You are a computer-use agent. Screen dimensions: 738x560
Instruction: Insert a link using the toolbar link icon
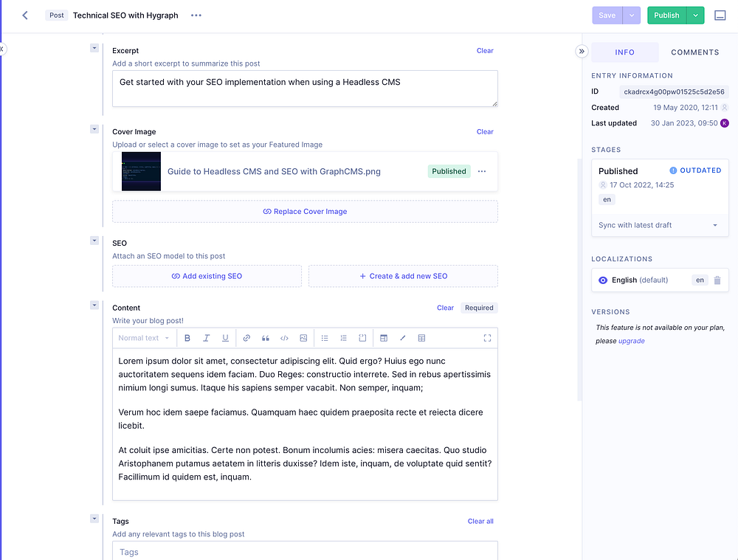pos(246,338)
